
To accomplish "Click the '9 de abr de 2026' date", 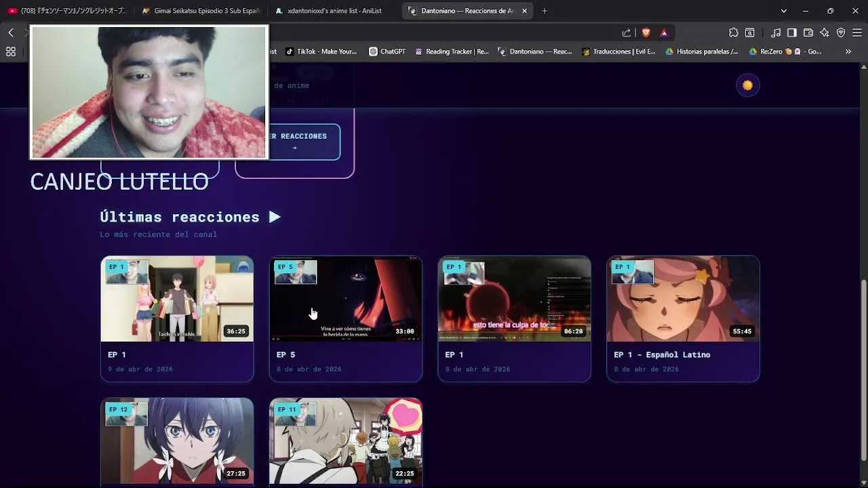I will [140, 369].
